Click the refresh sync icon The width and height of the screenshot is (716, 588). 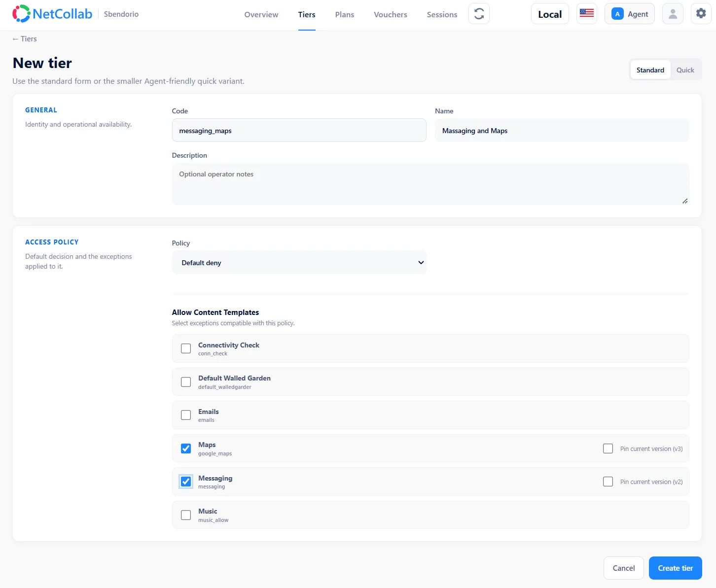point(479,14)
